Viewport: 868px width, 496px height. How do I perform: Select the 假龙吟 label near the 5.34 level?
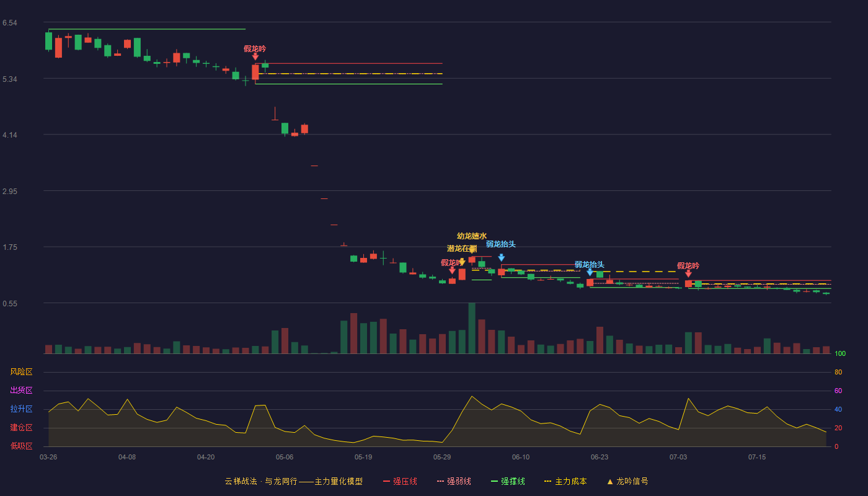[255, 48]
